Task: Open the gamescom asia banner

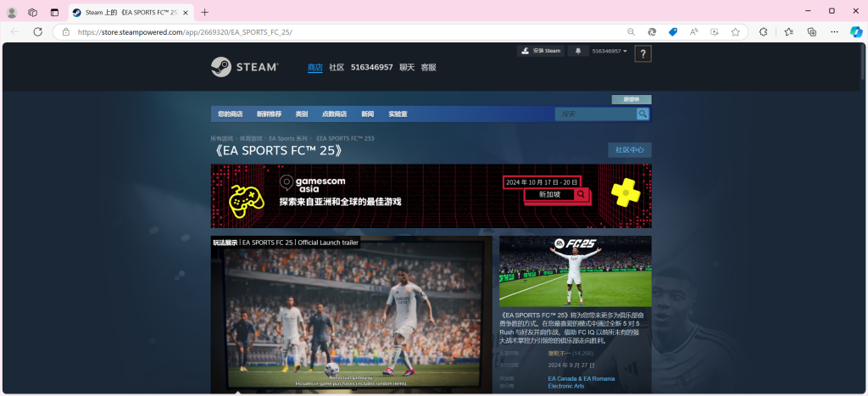Action: 431,196
